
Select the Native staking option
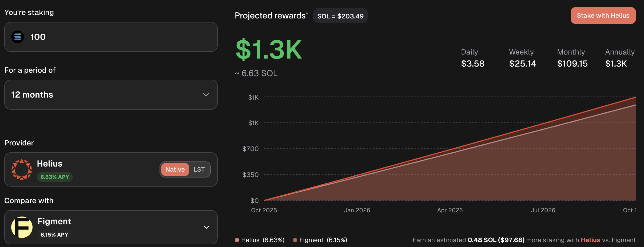(x=175, y=169)
